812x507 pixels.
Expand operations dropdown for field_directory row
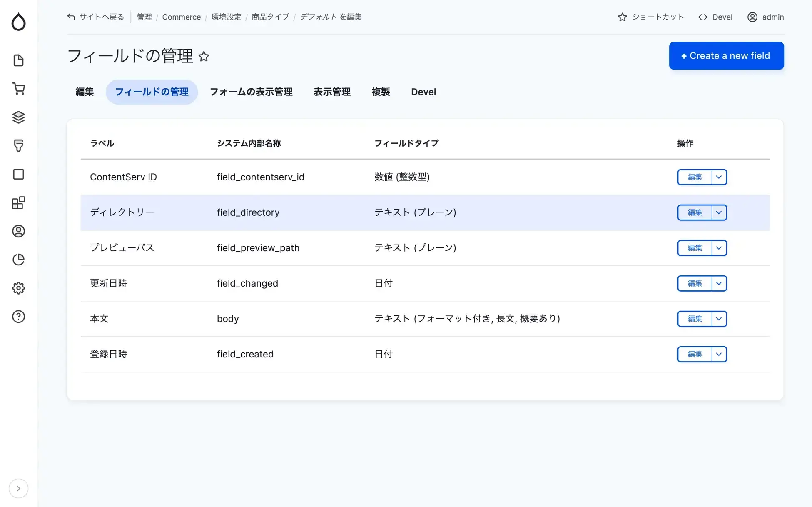[x=719, y=212]
